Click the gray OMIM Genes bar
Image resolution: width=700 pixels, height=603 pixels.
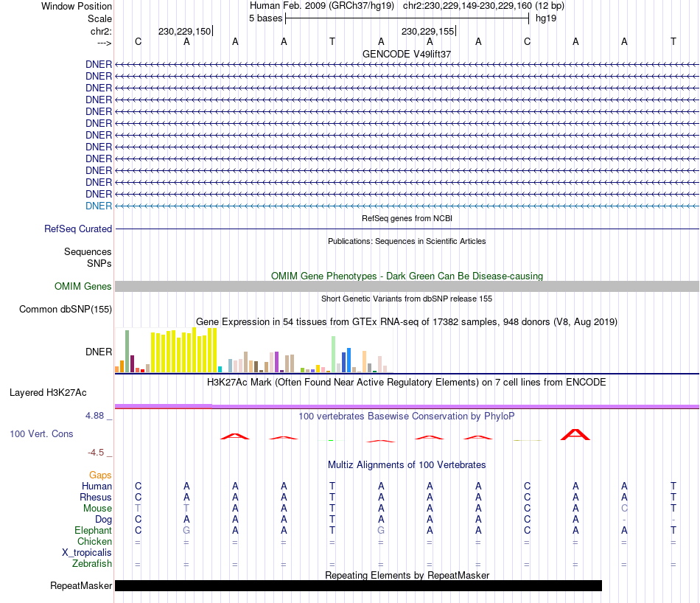pyautogui.click(x=407, y=286)
